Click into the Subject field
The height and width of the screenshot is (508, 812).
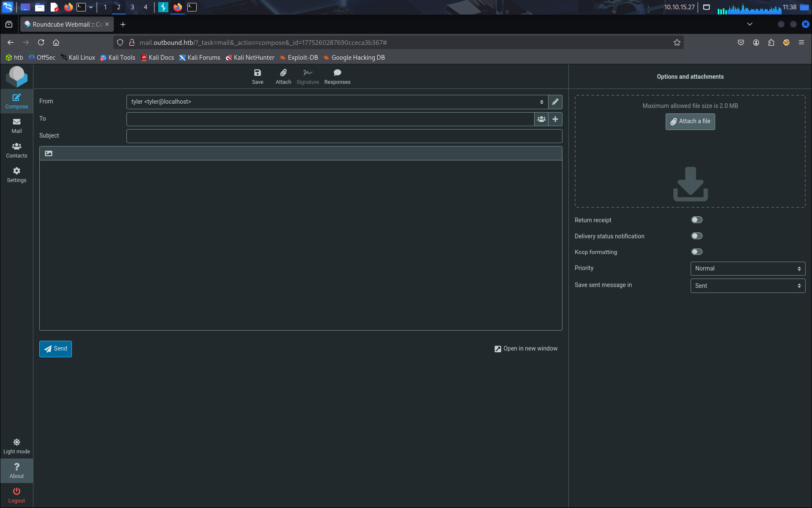[x=344, y=136]
